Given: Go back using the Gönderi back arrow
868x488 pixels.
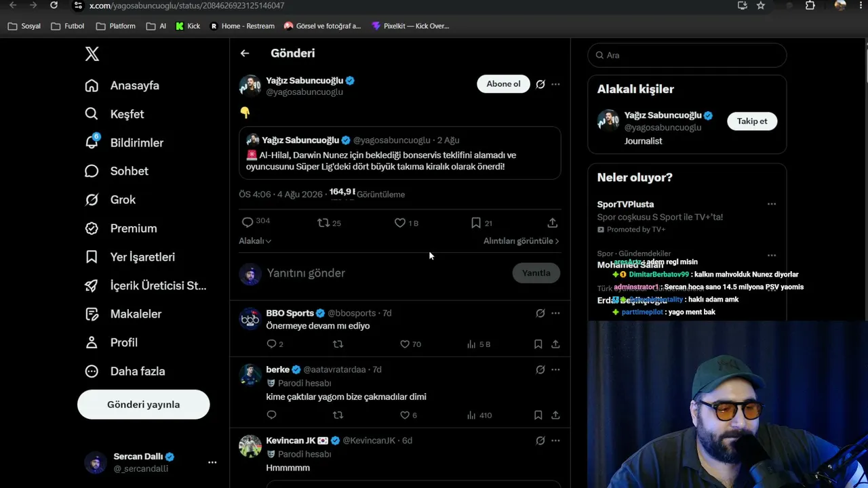Looking at the screenshot, I should pos(245,53).
